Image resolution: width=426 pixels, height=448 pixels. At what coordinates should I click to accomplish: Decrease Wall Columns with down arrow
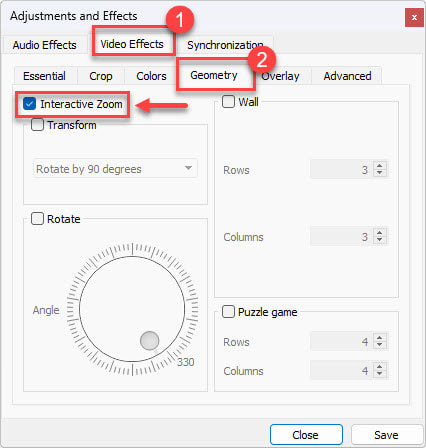379,240
